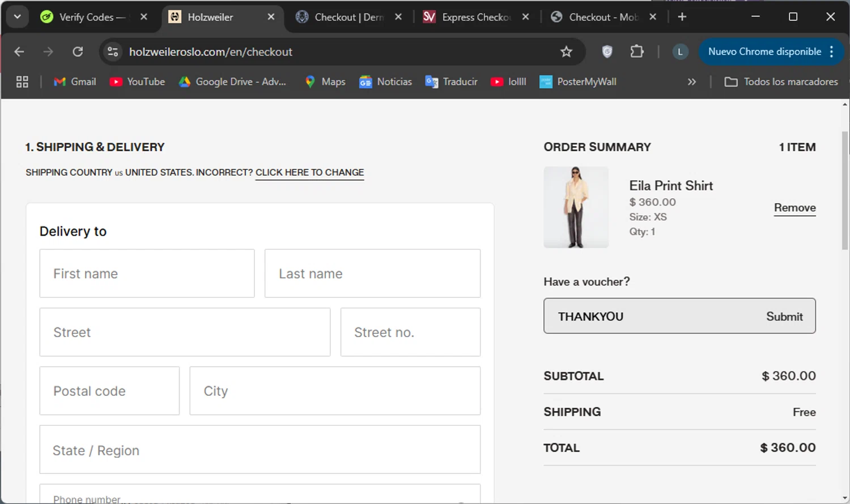Open the Noticias bookmark
Viewport: 850px width, 504px height.
click(x=385, y=82)
